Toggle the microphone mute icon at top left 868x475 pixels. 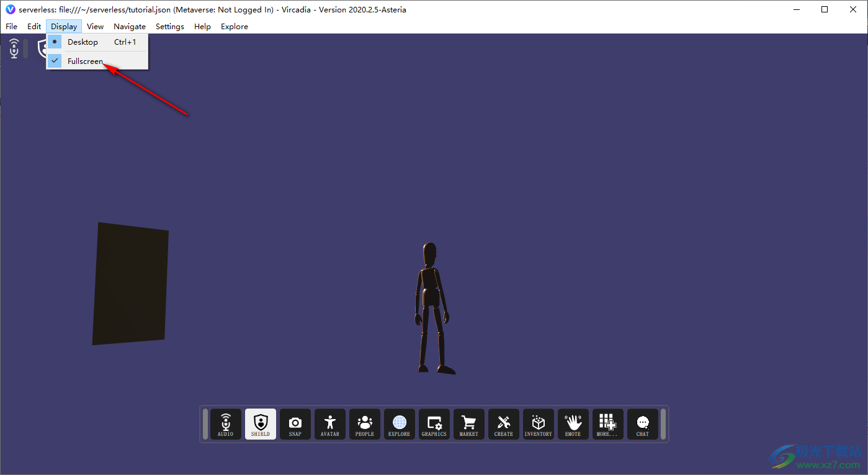(x=14, y=48)
